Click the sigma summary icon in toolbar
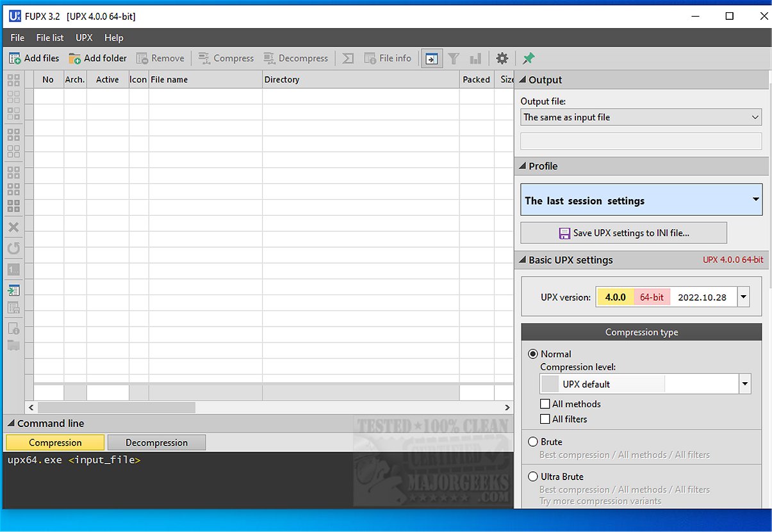 pos(348,58)
